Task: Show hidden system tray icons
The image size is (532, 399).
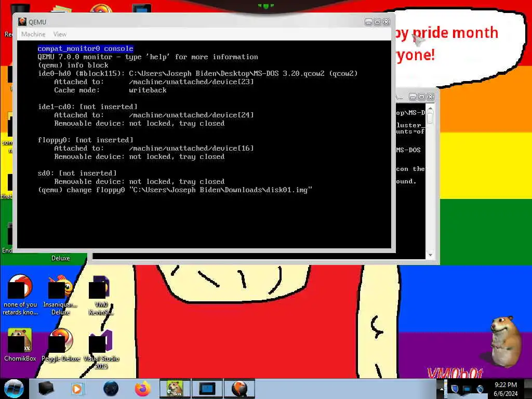Action: (x=442, y=389)
